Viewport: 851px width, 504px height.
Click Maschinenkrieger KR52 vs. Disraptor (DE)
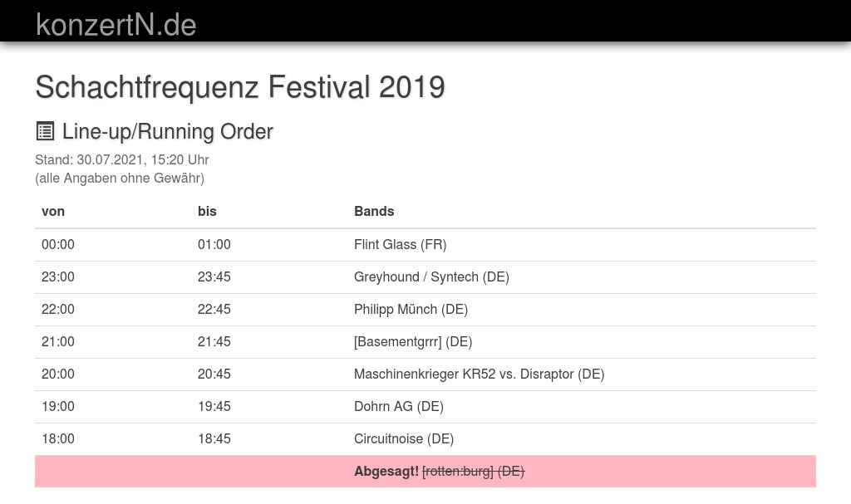point(479,374)
